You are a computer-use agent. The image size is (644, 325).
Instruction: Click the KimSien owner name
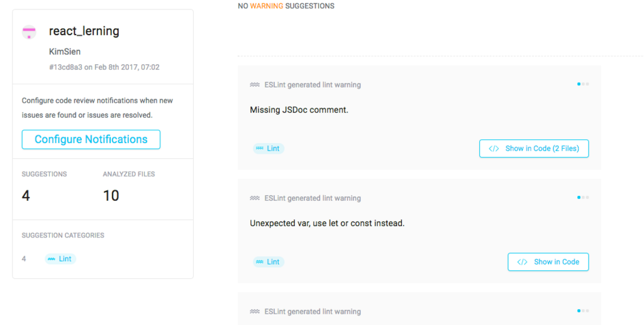pyautogui.click(x=65, y=52)
